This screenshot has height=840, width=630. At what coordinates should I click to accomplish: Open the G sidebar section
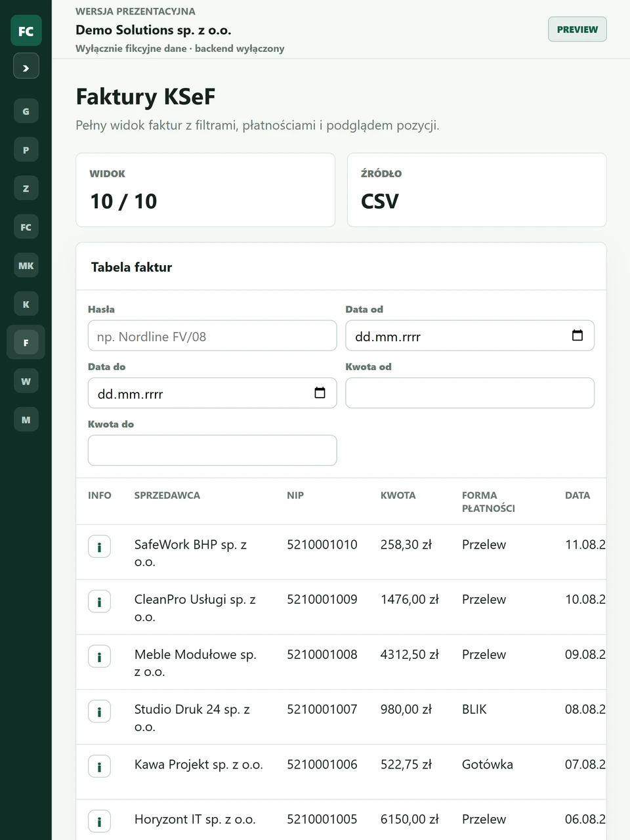[x=26, y=112]
